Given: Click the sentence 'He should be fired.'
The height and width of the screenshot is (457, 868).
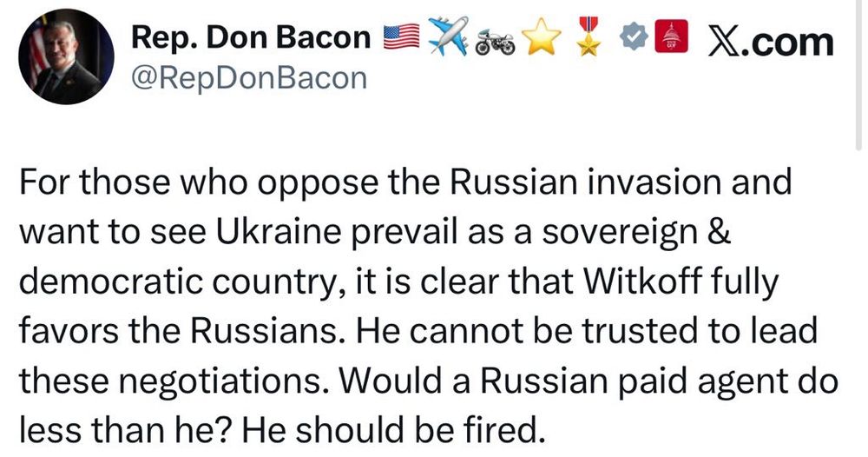Looking at the screenshot, I should click(x=391, y=429).
